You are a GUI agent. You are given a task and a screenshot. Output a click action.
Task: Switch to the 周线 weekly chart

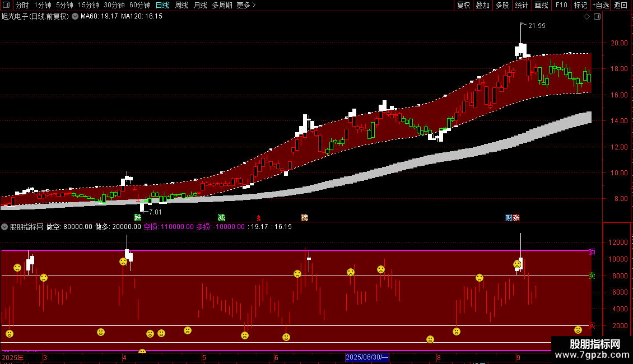(181, 5)
